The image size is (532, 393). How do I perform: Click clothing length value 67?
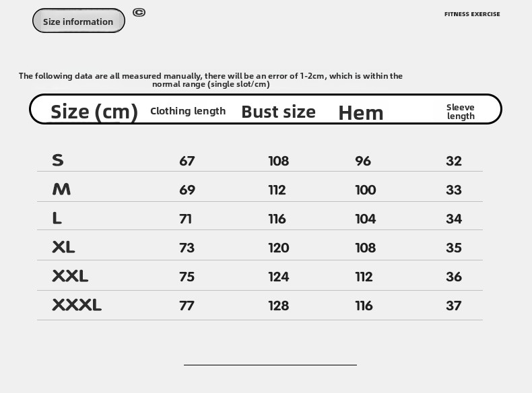tap(187, 161)
